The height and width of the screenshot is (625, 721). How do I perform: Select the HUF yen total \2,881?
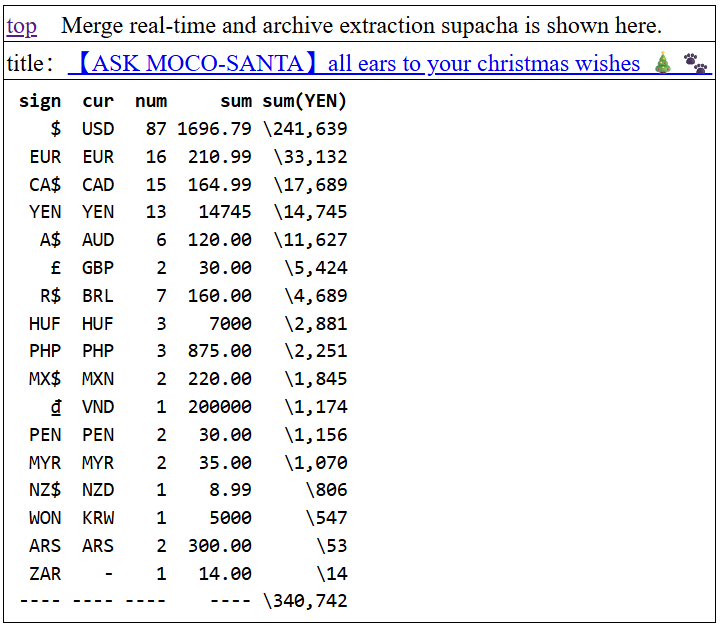click(x=316, y=324)
